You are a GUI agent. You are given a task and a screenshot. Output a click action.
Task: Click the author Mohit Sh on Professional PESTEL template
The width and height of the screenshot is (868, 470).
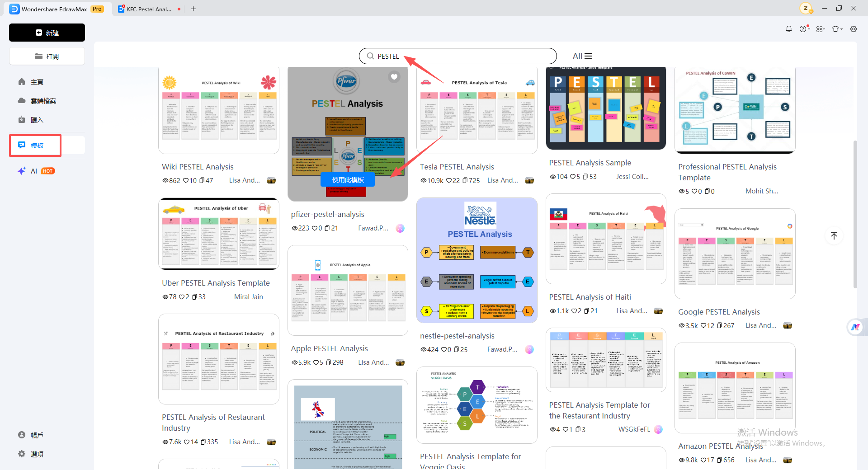click(762, 191)
